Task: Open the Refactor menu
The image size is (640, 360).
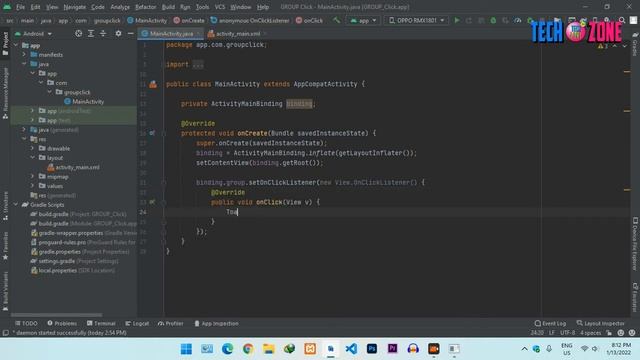Action: coord(146,7)
